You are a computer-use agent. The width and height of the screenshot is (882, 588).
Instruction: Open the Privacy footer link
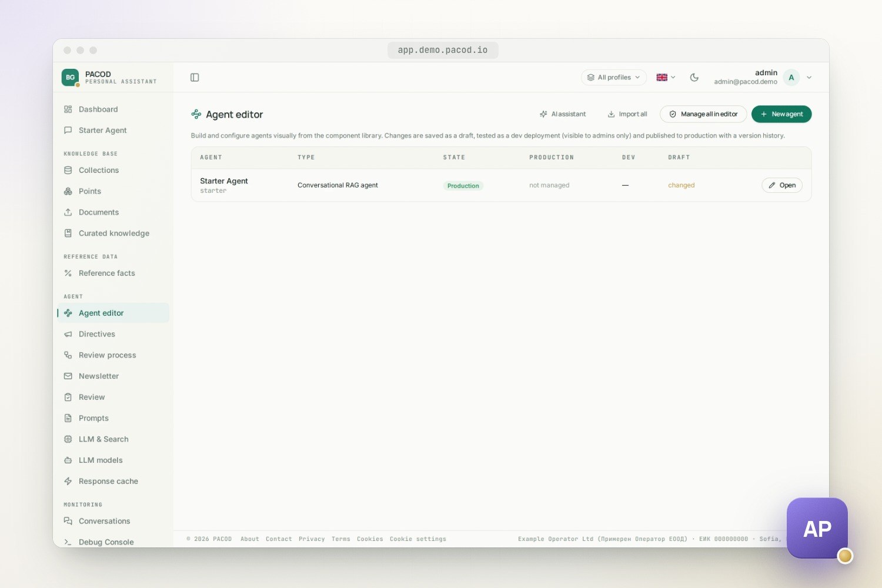312,539
